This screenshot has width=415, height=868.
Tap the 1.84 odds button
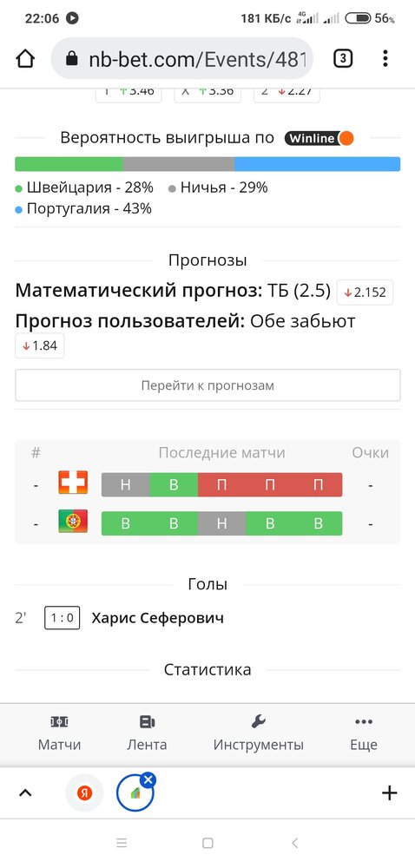tap(40, 346)
